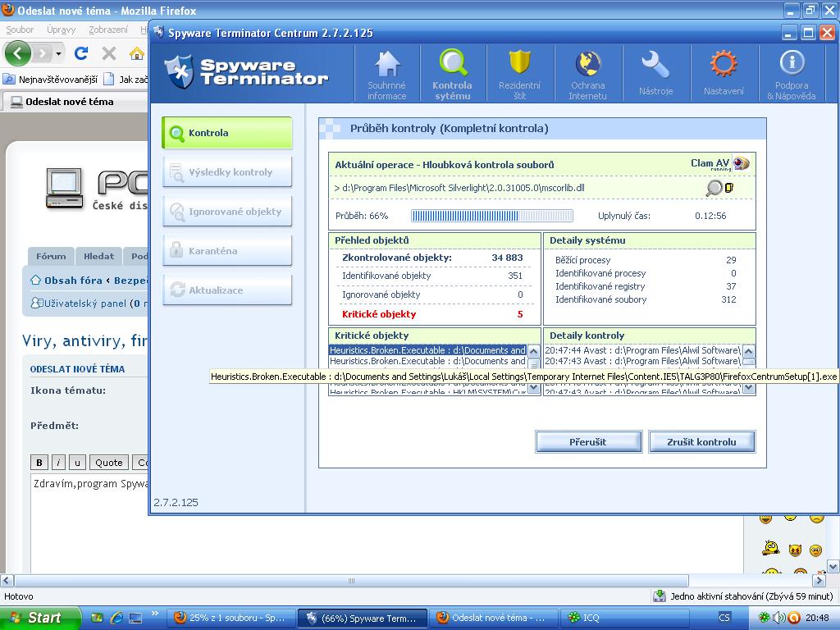Expand quick launch overflow chevron
The width and height of the screenshot is (840, 630).
click(155, 614)
